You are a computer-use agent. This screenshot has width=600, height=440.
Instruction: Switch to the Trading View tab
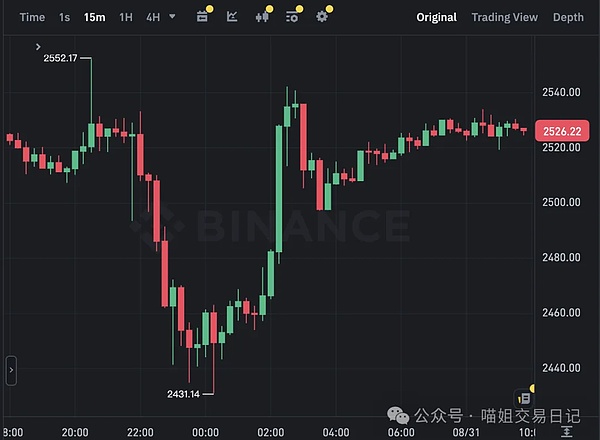pyautogui.click(x=504, y=17)
